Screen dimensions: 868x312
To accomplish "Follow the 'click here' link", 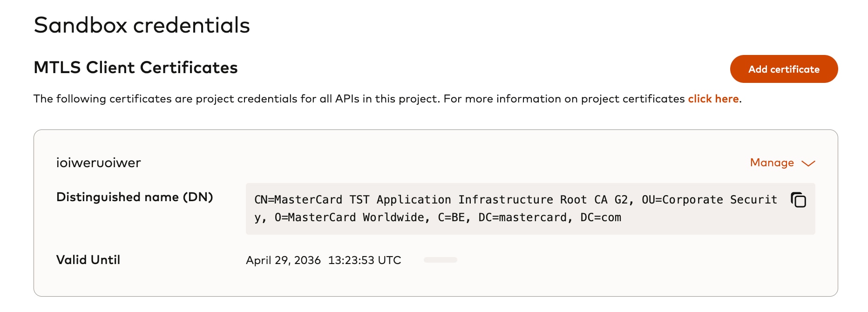I will tap(713, 99).
